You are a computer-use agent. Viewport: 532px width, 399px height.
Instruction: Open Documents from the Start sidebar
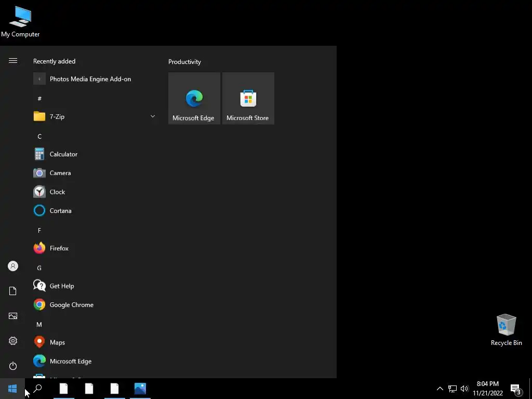coord(13,291)
